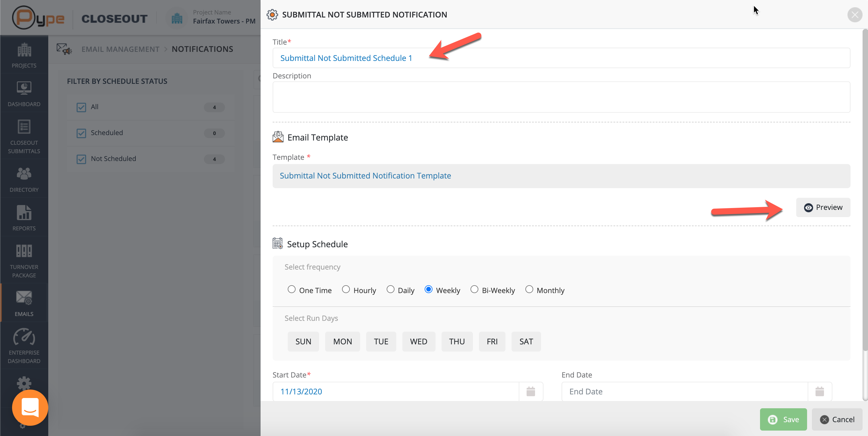Viewport: 868px width, 436px height.
Task: Save the notification schedule
Action: 783,419
